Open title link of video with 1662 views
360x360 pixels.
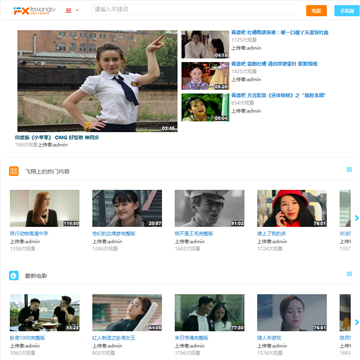coord(194,234)
